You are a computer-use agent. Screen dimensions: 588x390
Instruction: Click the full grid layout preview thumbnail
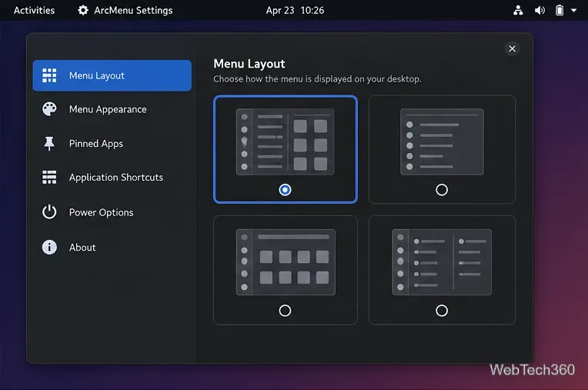[x=286, y=262]
